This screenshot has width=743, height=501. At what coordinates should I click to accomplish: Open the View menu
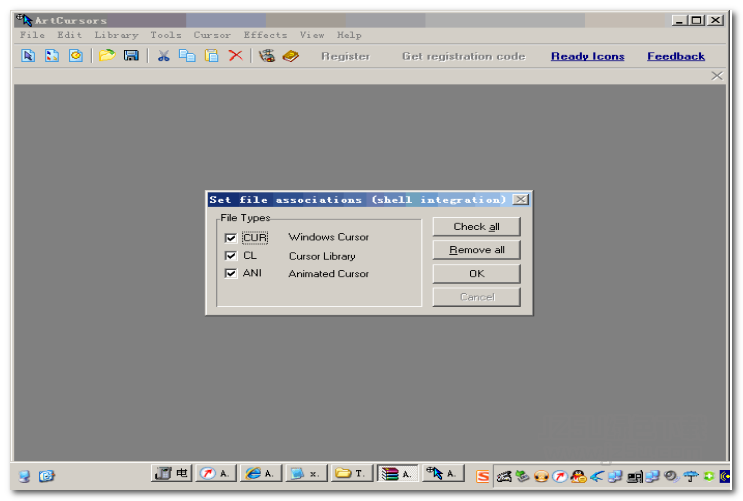[x=312, y=35]
